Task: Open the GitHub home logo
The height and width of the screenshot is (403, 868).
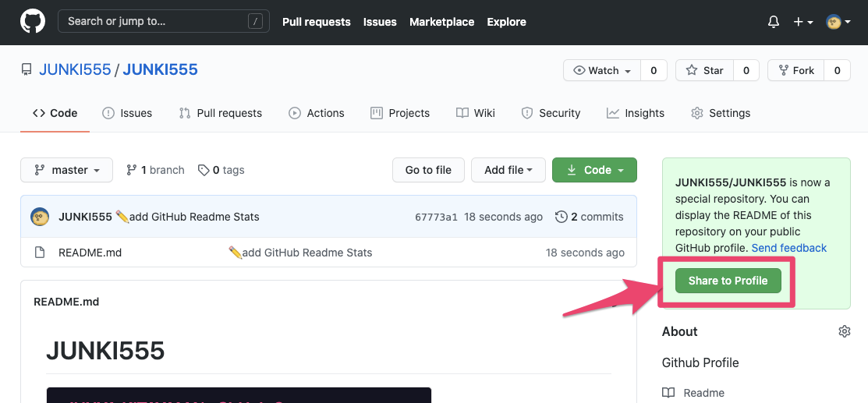Action: (x=33, y=22)
